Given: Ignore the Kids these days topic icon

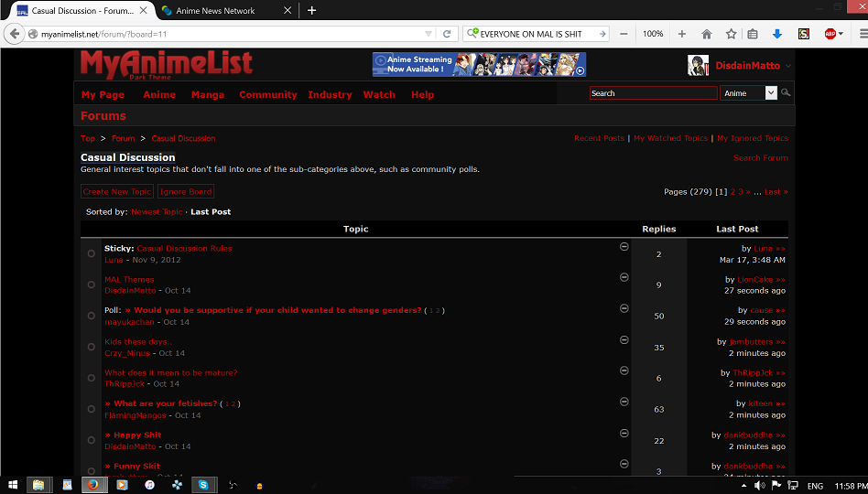Looking at the screenshot, I should (624, 339).
